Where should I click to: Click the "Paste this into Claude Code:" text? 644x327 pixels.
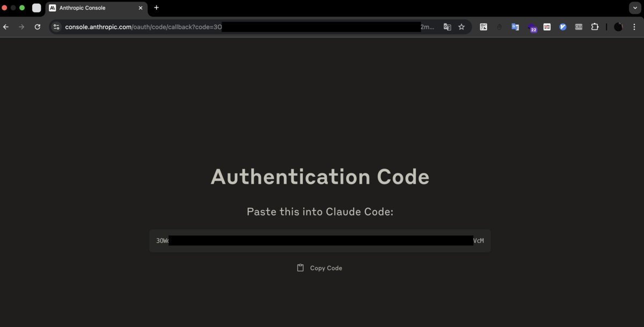320,212
